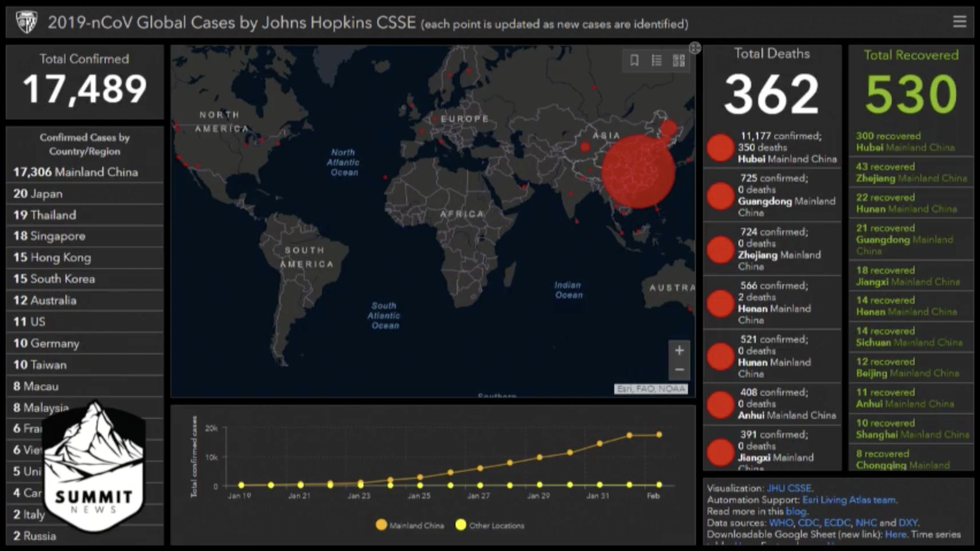Select '10 Germany' in the country list

tap(85, 343)
